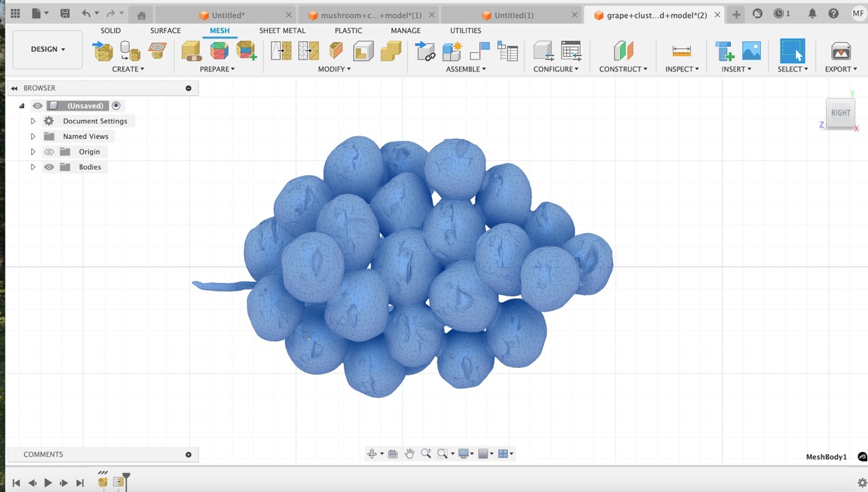Viewport: 868px width, 492px height.
Task: Select the activation radio beside (Unsaved)
Action: 116,105
